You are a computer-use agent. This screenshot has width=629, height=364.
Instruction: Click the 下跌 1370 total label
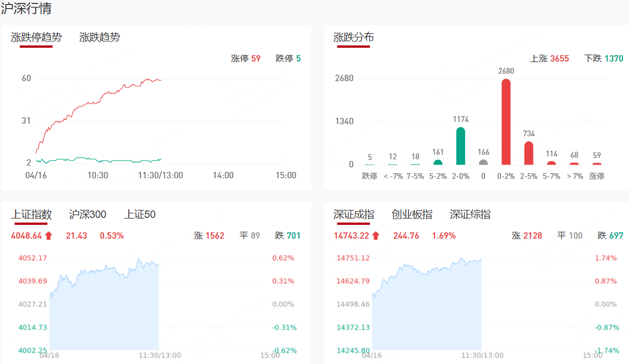(603, 59)
